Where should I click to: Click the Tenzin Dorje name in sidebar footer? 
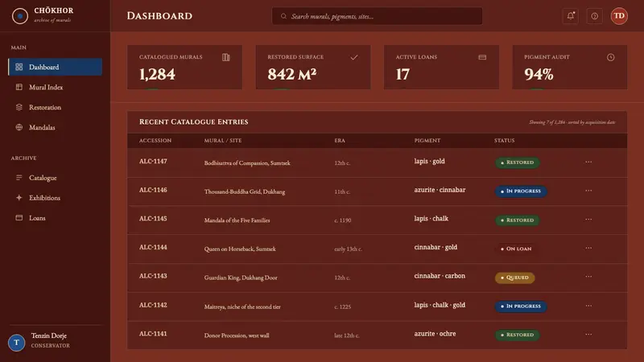pos(49,335)
